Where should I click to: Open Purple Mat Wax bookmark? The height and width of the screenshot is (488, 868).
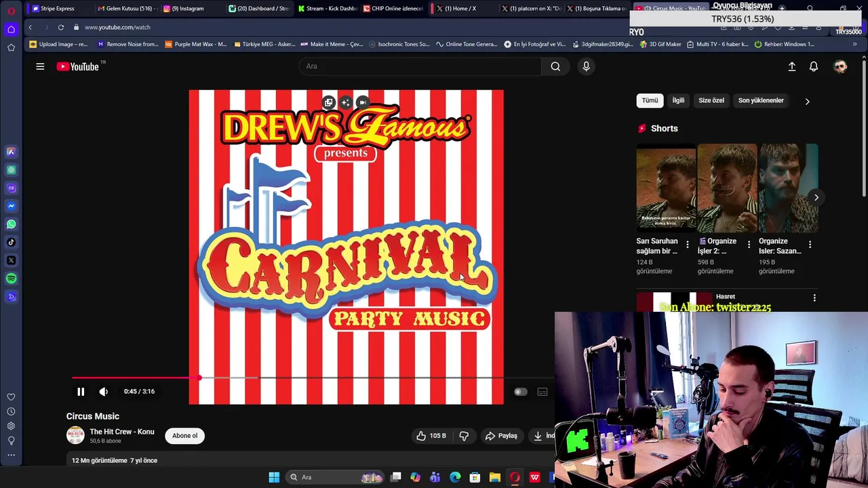click(196, 44)
